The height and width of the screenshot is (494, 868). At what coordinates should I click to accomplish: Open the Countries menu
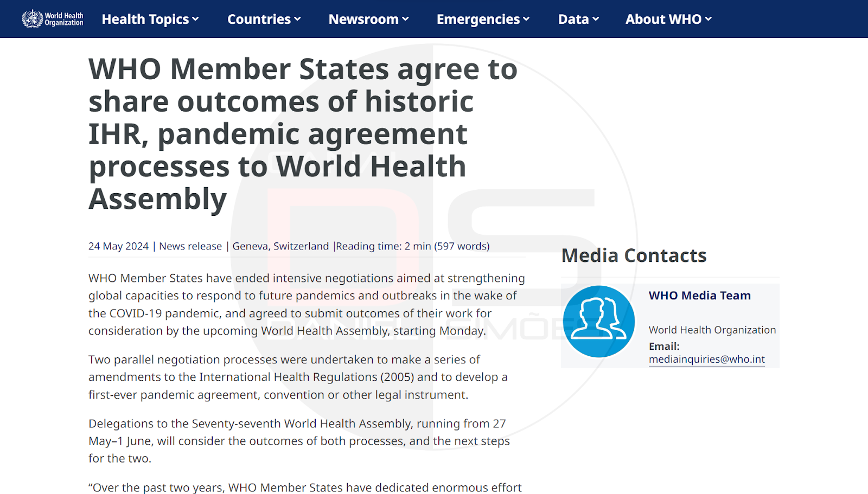click(264, 19)
